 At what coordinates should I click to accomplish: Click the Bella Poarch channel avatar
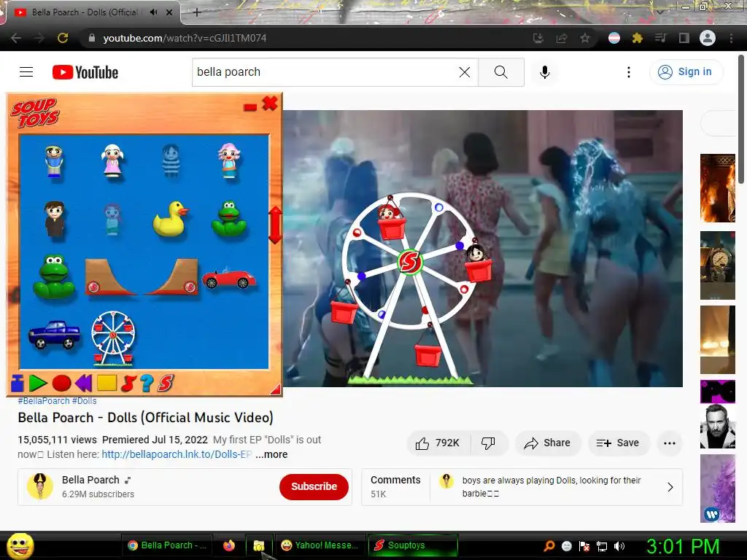click(x=40, y=486)
